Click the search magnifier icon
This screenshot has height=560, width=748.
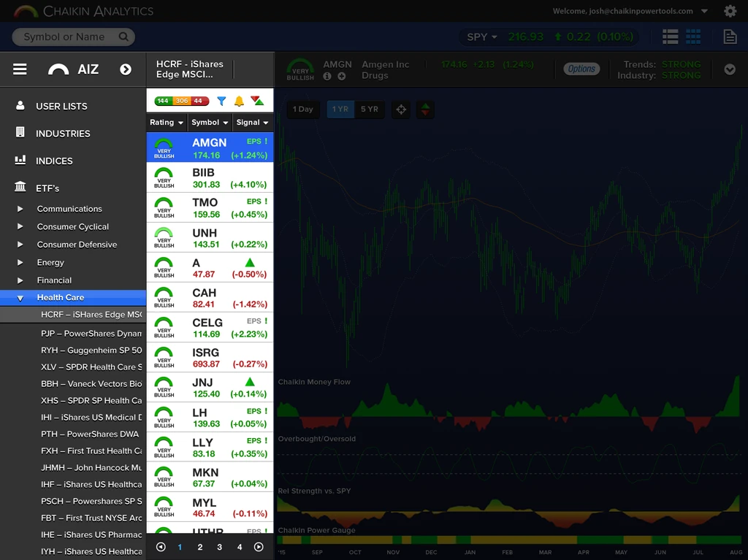tap(123, 37)
